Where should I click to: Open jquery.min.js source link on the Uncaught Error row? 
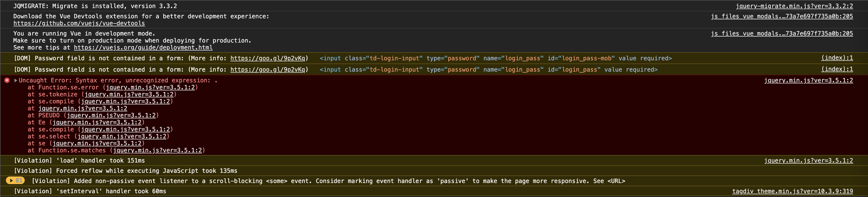click(808, 80)
